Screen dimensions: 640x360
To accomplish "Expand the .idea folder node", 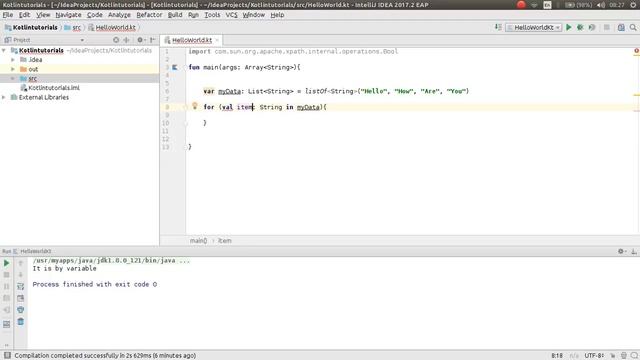I will (x=13, y=60).
